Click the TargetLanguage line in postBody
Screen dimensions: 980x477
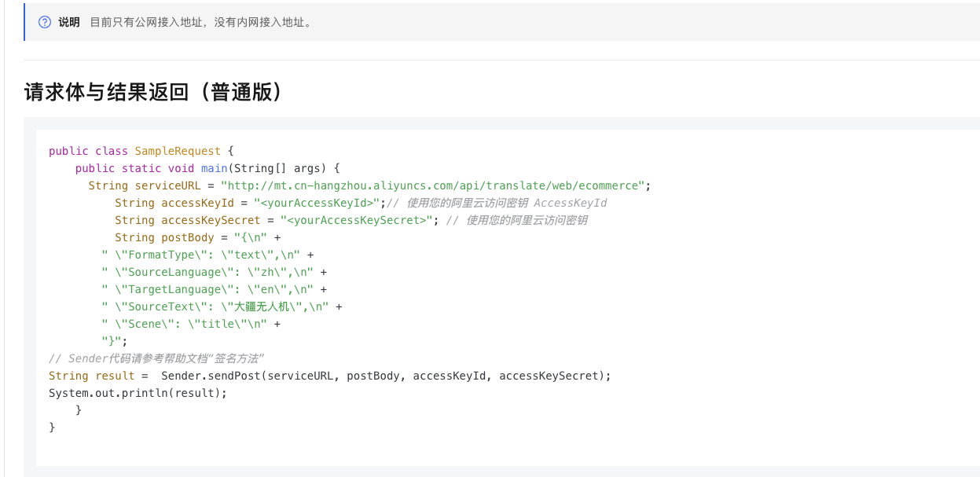point(213,289)
